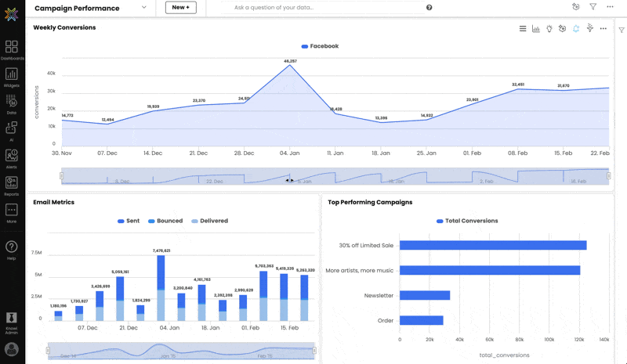Open the AI assistant sidebar icon
The width and height of the screenshot is (627, 364).
[12, 132]
